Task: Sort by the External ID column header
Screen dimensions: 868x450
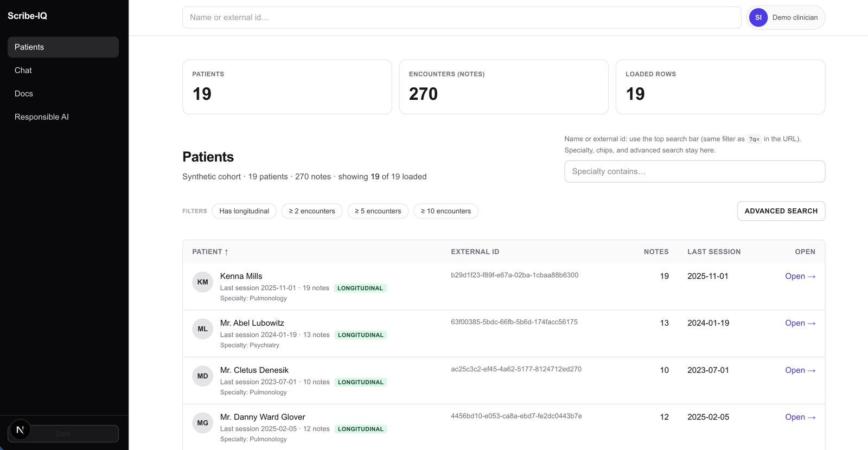Action: coord(475,252)
